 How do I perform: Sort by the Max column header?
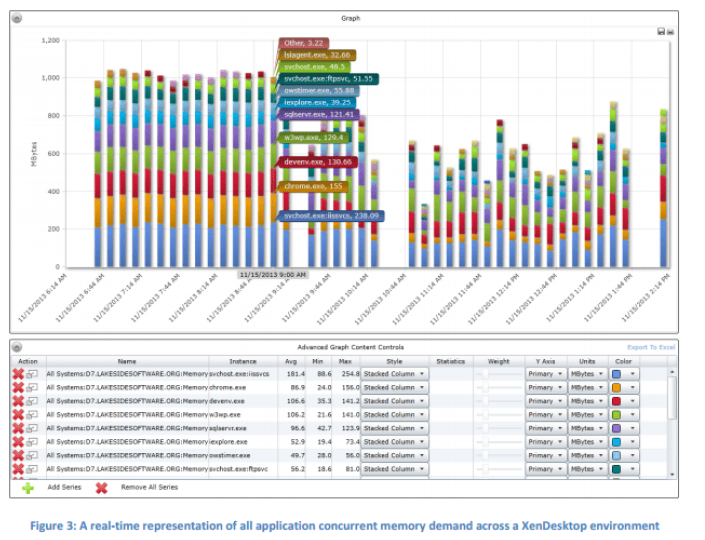pyautogui.click(x=345, y=361)
